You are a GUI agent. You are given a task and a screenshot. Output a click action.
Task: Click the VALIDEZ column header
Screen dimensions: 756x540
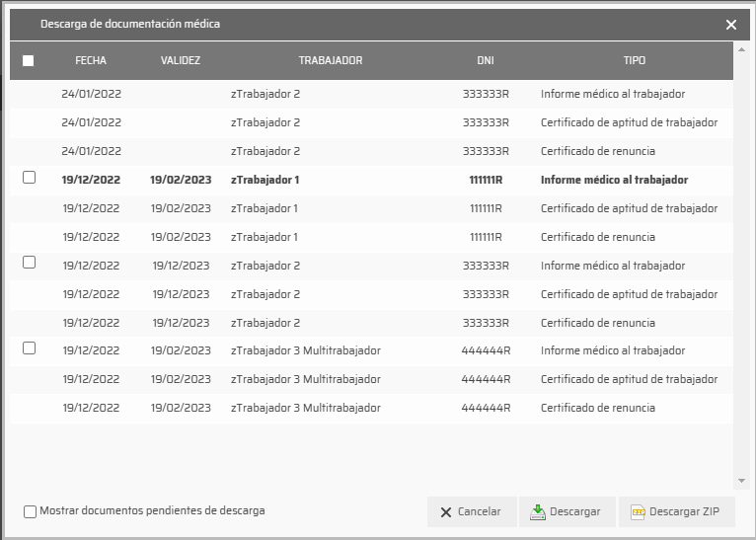(181, 60)
